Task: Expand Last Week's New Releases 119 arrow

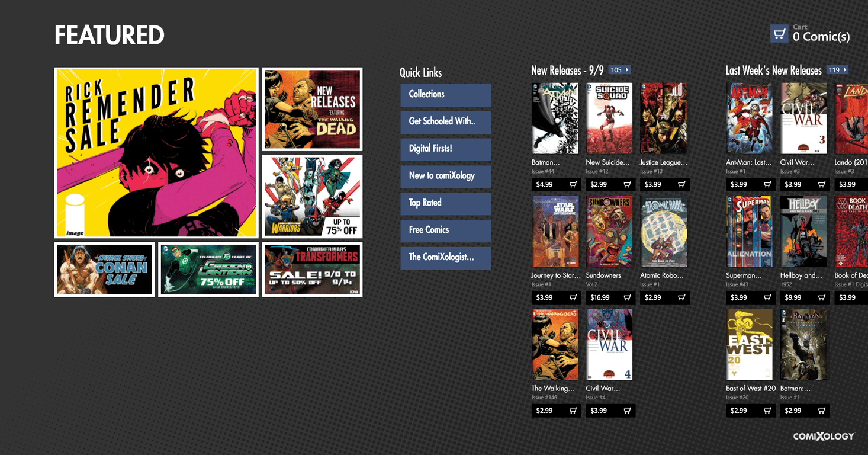Action: [838, 70]
